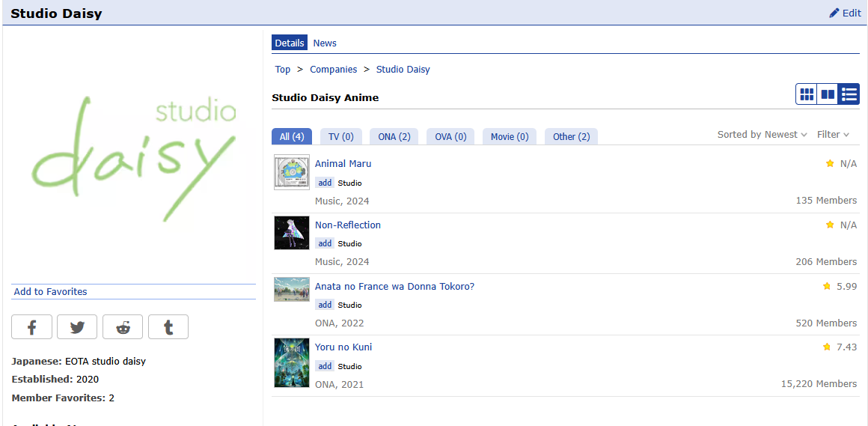Switch to tile grid view
This screenshot has height=426, width=868.
click(807, 94)
